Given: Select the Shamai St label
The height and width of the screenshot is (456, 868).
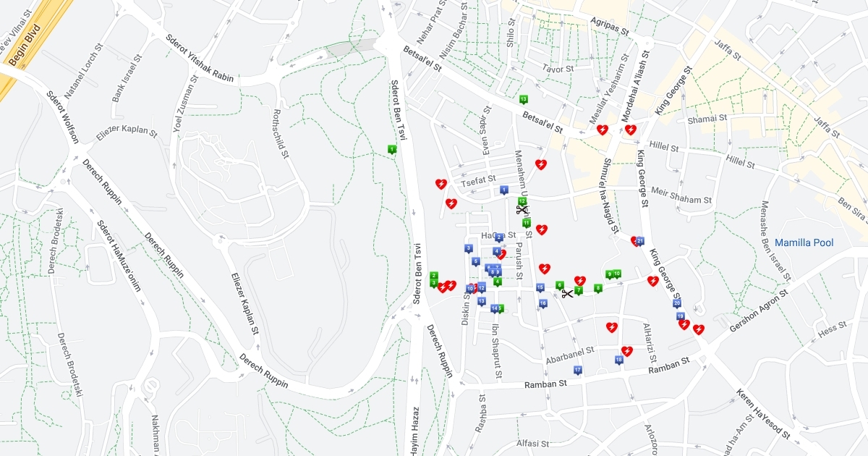Looking at the screenshot, I should pos(707,119).
